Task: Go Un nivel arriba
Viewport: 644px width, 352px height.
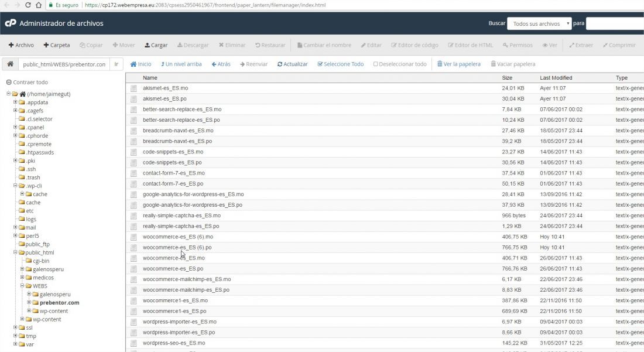Action: click(181, 64)
